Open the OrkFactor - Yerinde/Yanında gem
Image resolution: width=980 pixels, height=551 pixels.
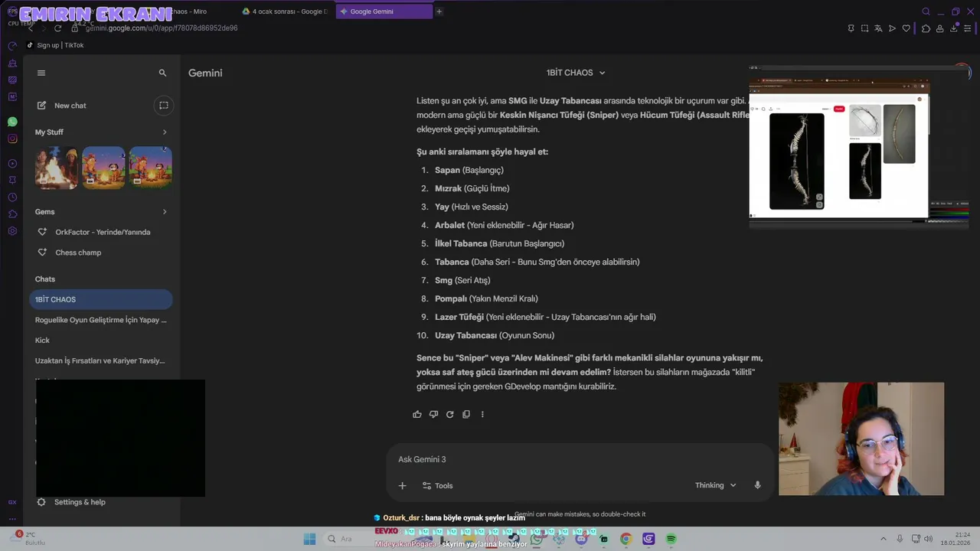[x=101, y=232]
